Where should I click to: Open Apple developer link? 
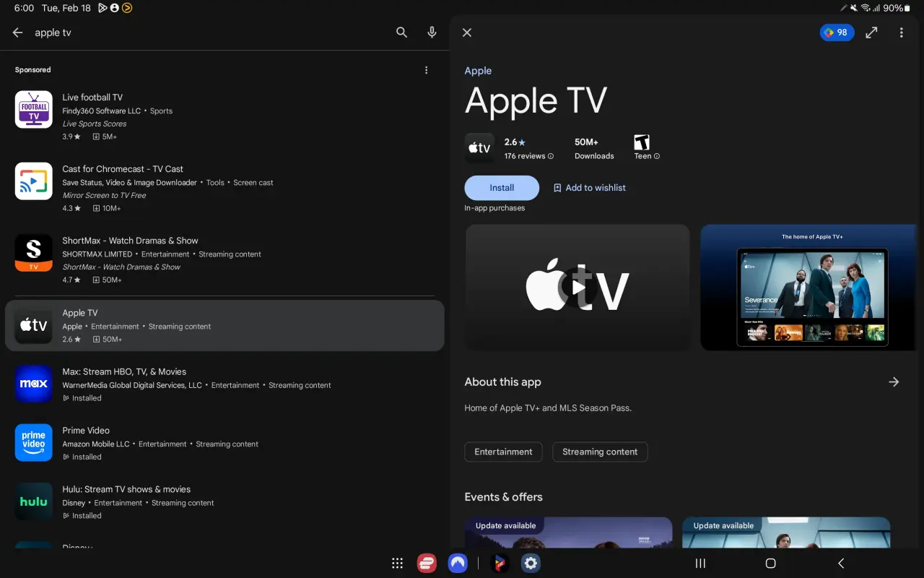[x=478, y=71]
